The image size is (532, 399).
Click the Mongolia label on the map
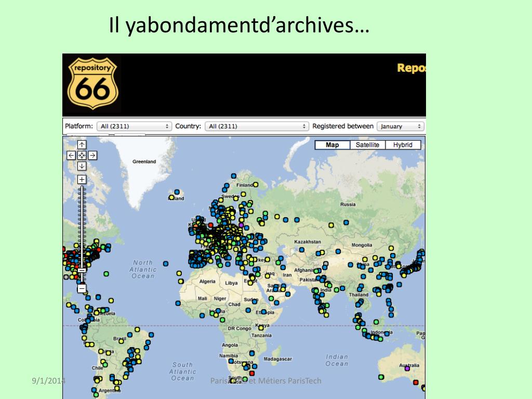(x=362, y=245)
